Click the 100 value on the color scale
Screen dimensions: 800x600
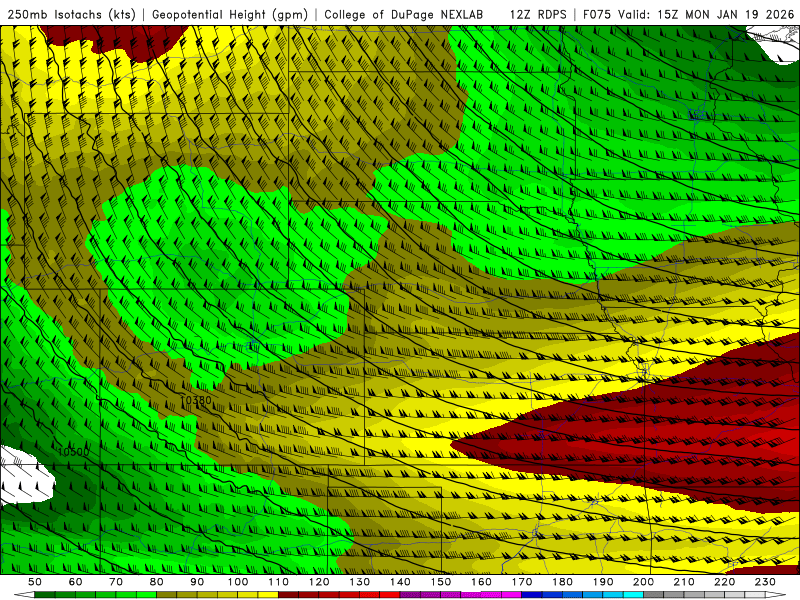238,582
